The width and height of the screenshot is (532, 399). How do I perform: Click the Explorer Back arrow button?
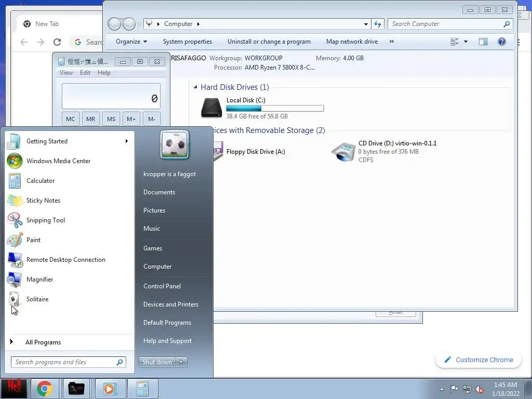click(x=114, y=24)
